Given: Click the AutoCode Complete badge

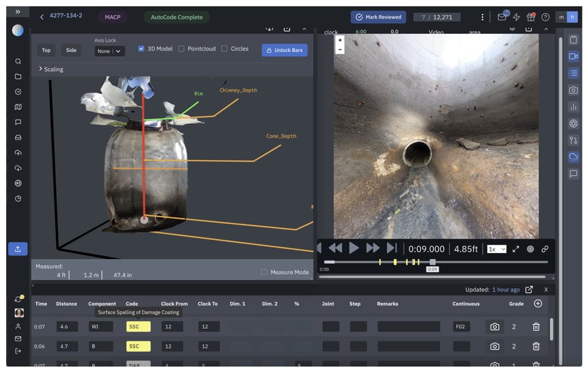Looking at the screenshot, I should [x=176, y=18].
